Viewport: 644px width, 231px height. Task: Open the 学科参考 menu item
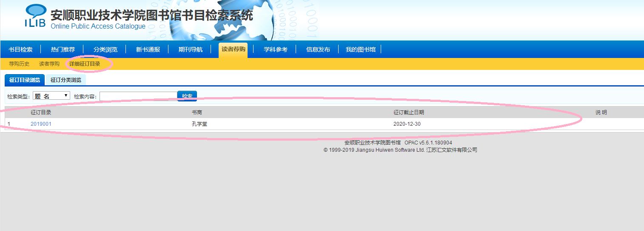point(276,49)
